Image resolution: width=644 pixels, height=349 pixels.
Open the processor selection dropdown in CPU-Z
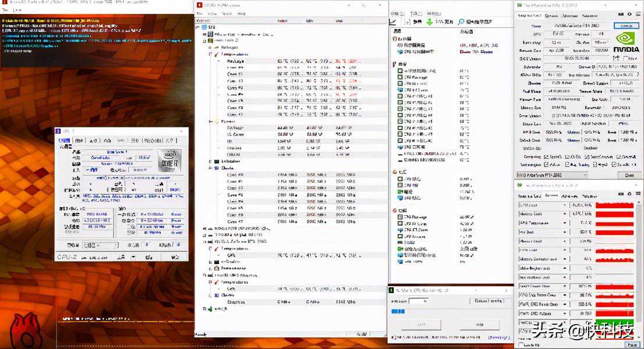pyautogui.click(x=100, y=245)
